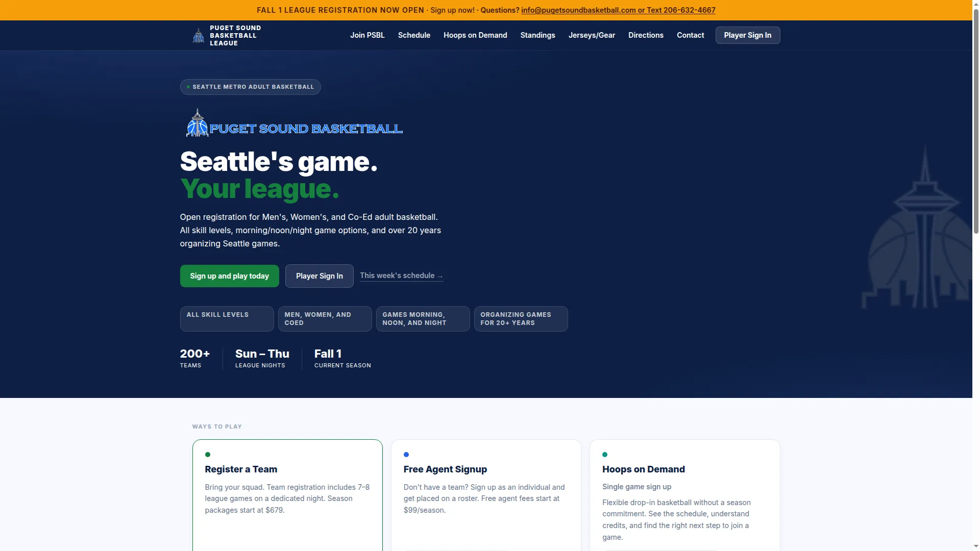Click the Sun – Thu League Nights stat
Screen dimensions: 980x551
(262, 358)
